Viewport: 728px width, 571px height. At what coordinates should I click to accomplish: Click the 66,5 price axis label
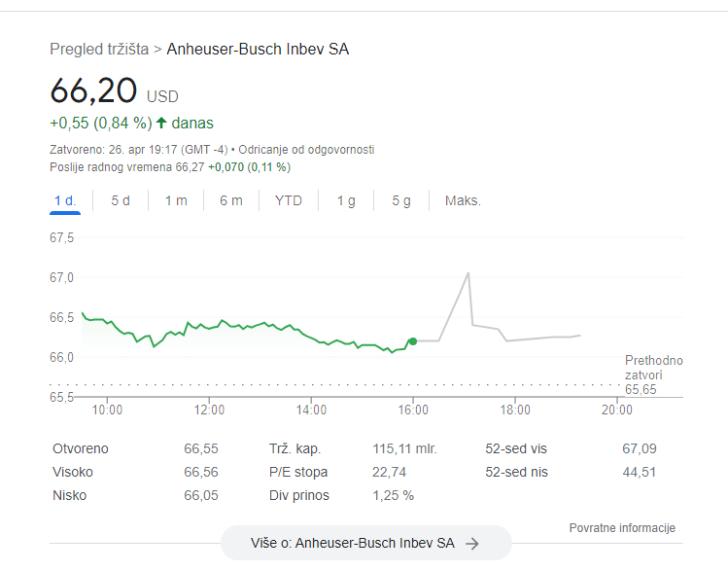pos(62,318)
